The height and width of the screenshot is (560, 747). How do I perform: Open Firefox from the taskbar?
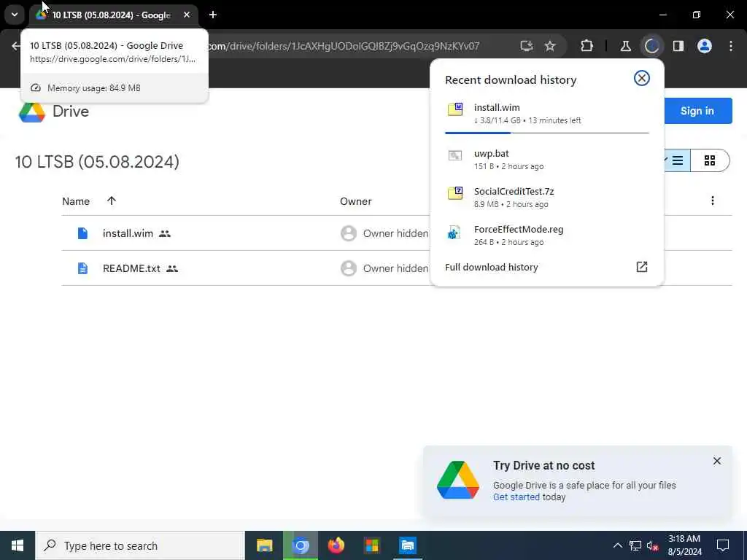(x=336, y=545)
